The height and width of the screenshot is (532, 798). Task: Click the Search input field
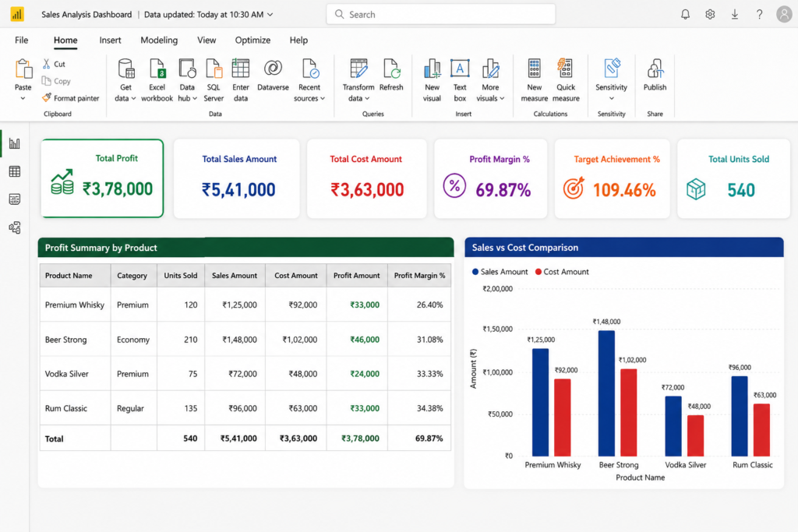(x=441, y=14)
